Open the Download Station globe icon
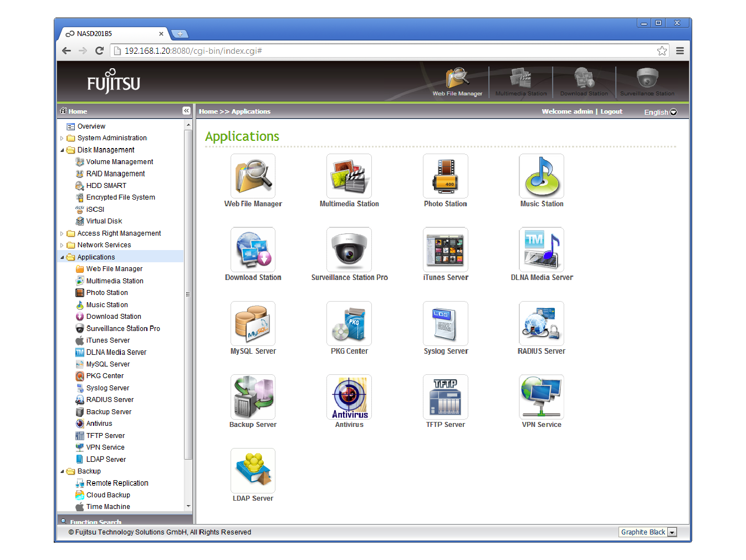746x560 pixels. pos(253,250)
